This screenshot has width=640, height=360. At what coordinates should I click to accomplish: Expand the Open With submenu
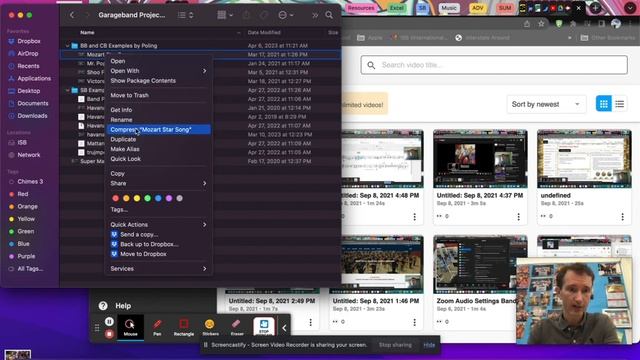coord(158,71)
